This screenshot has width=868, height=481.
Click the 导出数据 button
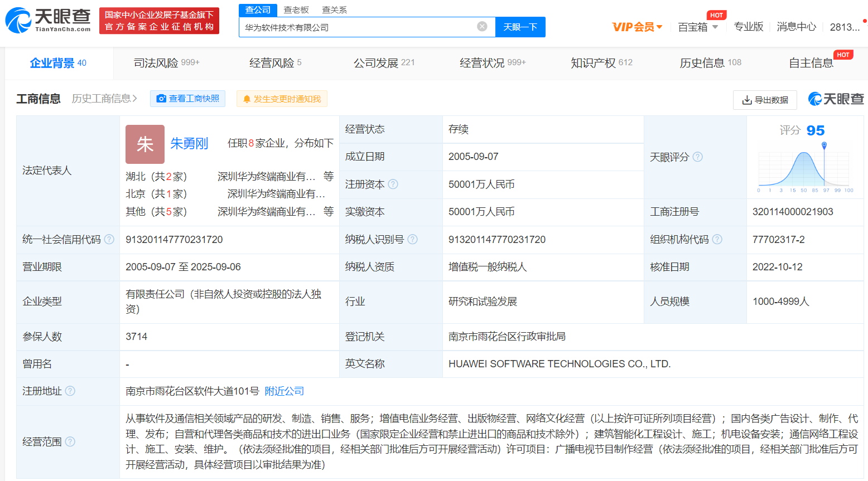click(765, 100)
